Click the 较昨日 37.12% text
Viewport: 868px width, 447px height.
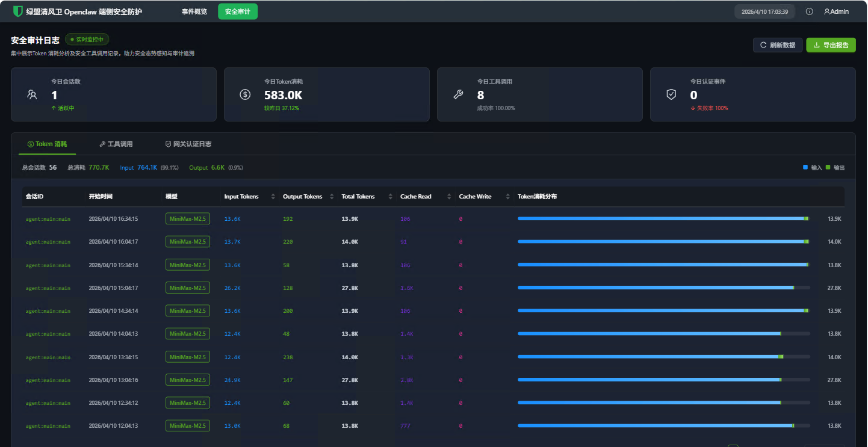pos(282,108)
